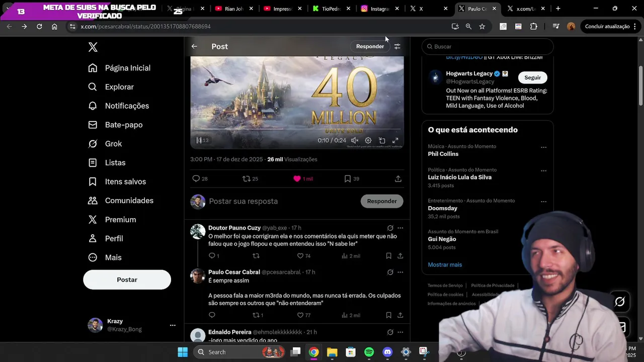The height and width of the screenshot is (362, 644).
Task: Open Doutor Pauno Cuzy profile name
Action: click(x=234, y=228)
